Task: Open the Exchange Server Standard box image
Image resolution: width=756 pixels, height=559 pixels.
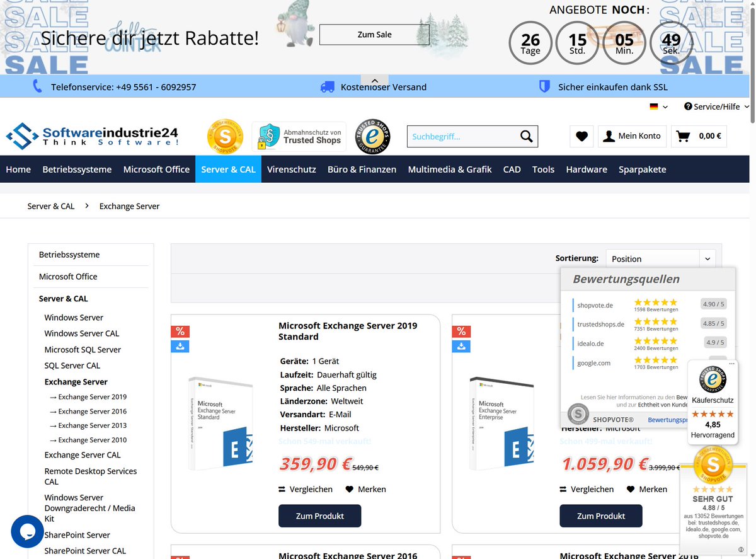Action: [x=220, y=424]
